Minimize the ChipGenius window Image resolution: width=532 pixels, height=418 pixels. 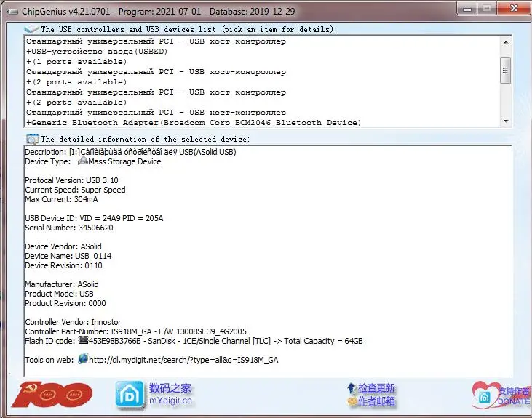(x=467, y=9)
